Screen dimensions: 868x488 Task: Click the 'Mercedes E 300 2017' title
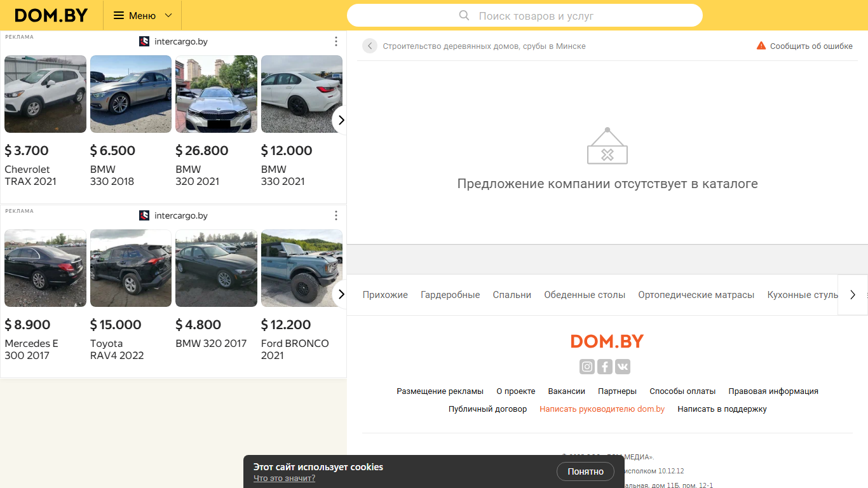click(x=31, y=349)
